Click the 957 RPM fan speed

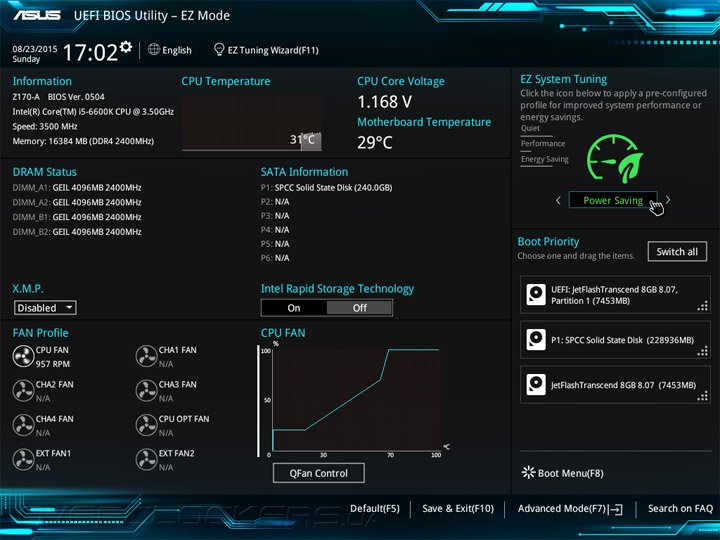(x=53, y=364)
